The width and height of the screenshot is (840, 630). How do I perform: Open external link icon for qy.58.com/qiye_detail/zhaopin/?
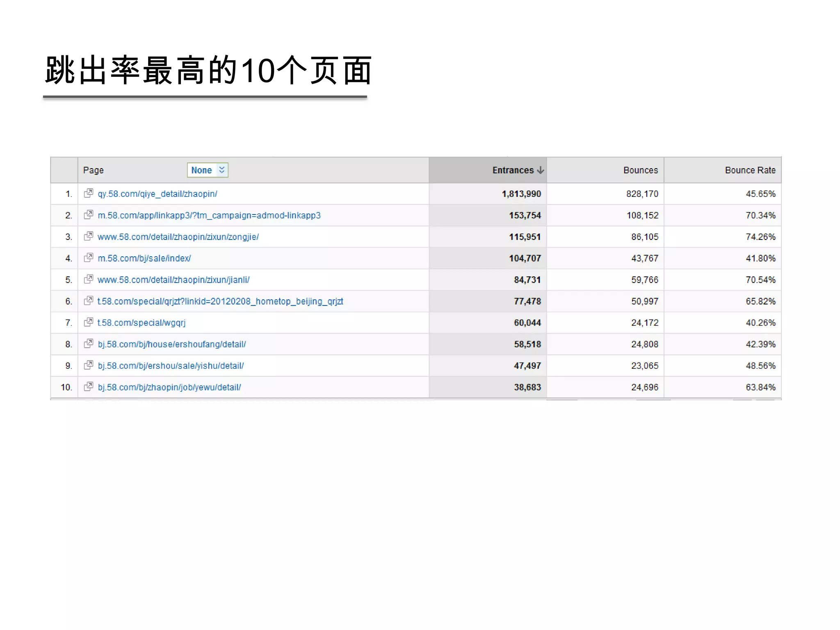pos(89,193)
